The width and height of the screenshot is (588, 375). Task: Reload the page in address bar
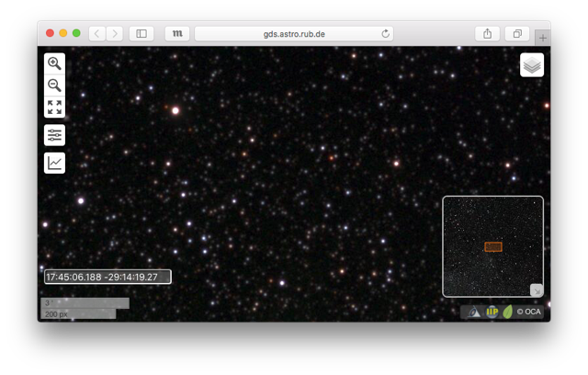click(385, 33)
